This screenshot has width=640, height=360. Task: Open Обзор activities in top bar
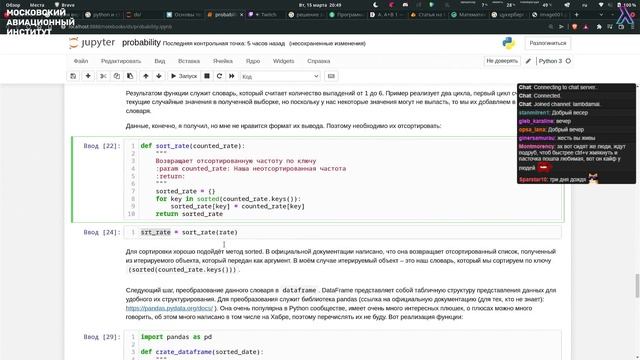(13, 5)
